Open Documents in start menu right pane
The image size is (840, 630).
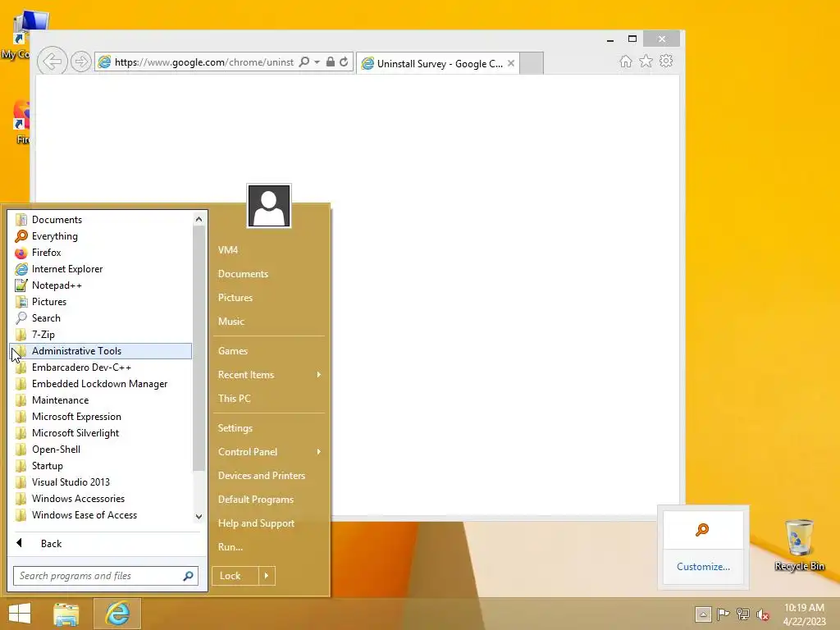click(268, 274)
